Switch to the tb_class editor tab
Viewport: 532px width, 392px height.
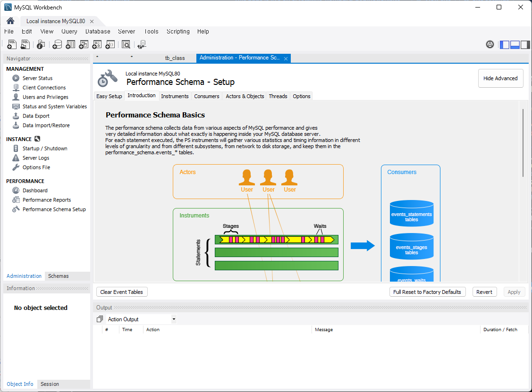click(x=175, y=58)
